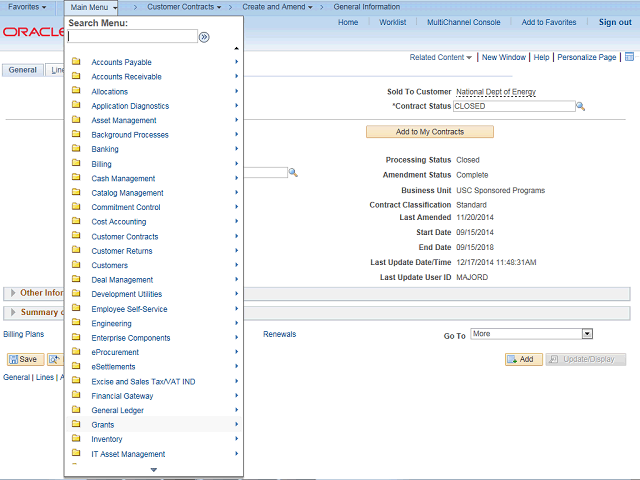Expand the Other Information section
Screen dimensions: 640x480
(x=12, y=293)
